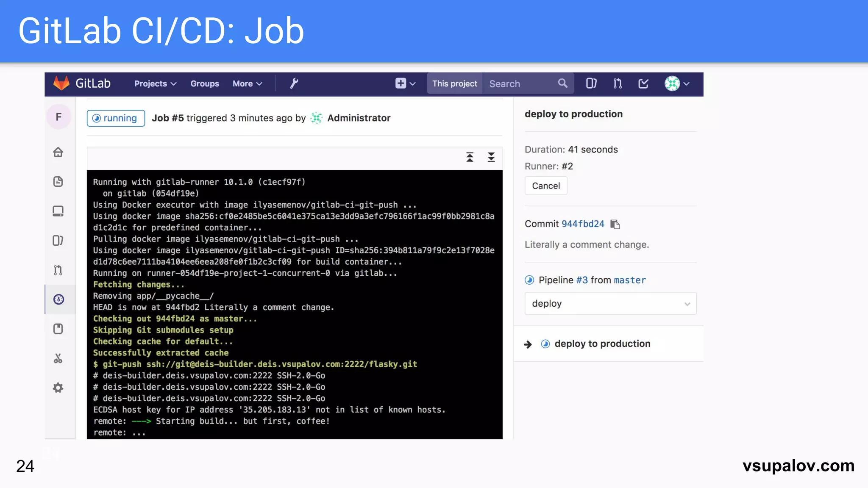Screen dimensions: 868x488
Task: Expand the Projects dropdown menu
Action: click(155, 83)
